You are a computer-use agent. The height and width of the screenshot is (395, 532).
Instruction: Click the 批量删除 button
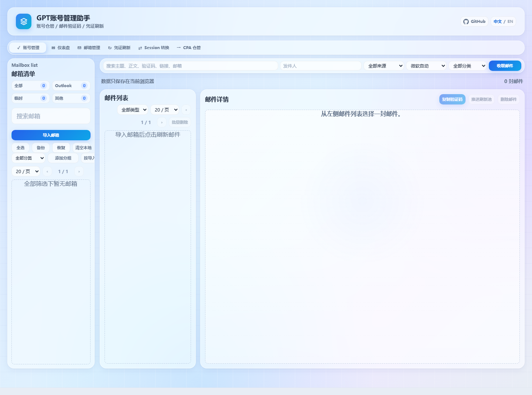180,122
